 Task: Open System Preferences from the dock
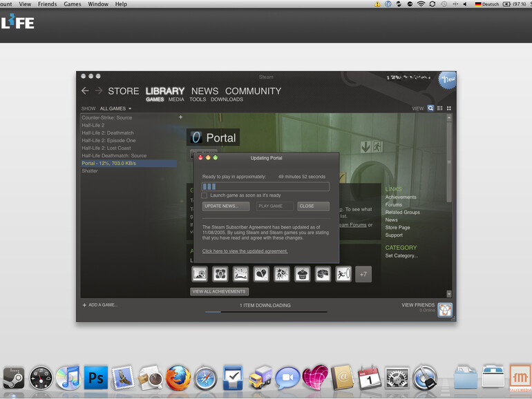click(x=397, y=378)
